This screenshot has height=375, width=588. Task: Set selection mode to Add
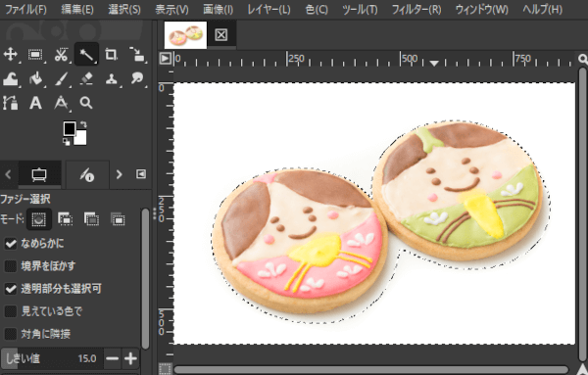[66, 219]
